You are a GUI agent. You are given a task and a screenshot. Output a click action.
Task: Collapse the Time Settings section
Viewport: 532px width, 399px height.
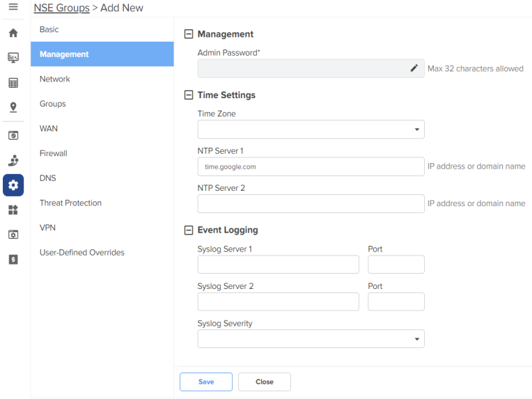tap(188, 95)
